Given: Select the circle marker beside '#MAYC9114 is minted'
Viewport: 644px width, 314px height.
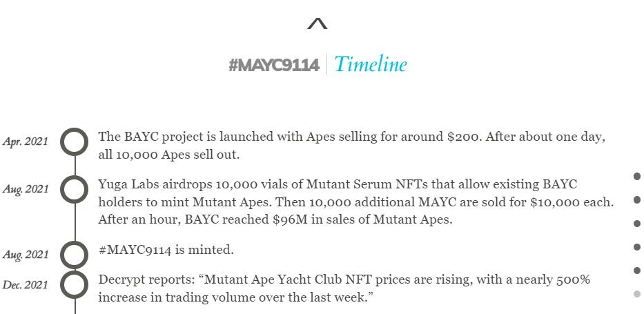Looking at the screenshot, I should pos(75,255).
